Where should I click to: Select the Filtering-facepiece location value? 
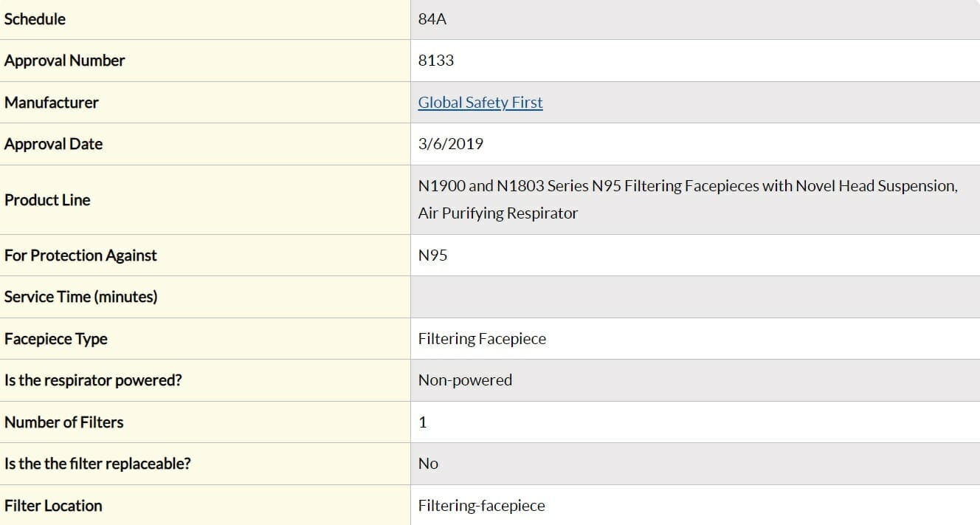482,506
